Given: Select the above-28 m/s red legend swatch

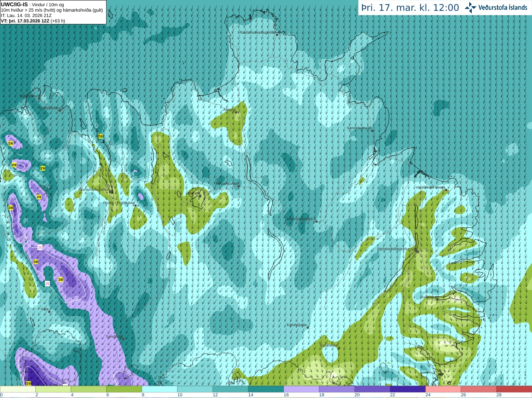Looking at the screenshot, I should point(514,389).
